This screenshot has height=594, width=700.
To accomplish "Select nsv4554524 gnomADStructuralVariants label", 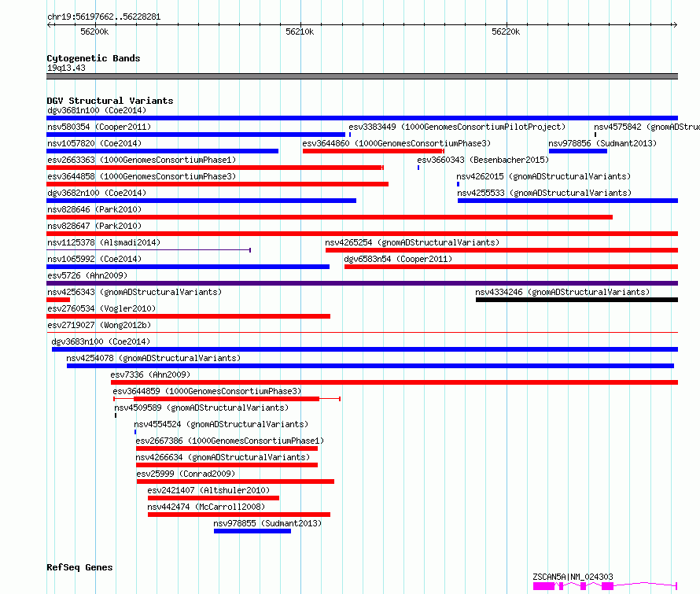I will tap(221, 424).
